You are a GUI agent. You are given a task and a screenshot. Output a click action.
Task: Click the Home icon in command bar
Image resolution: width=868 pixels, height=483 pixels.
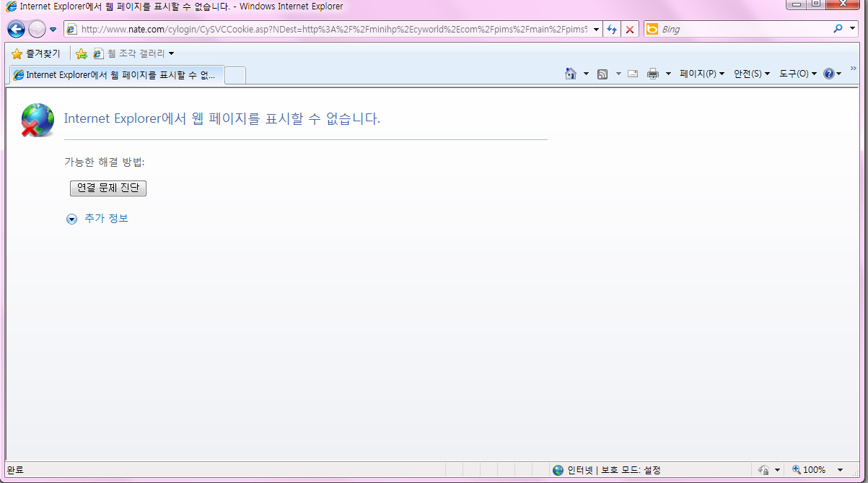click(x=571, y=74)
